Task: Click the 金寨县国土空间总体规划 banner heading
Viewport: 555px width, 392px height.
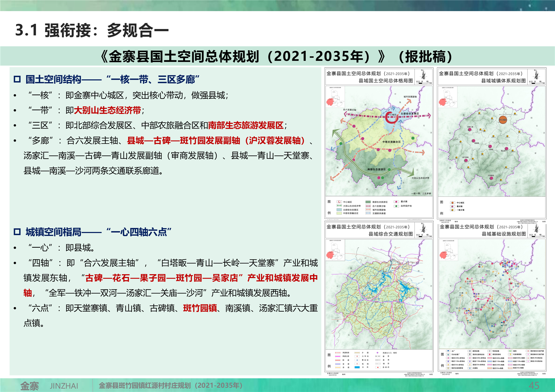Action: pyautogui.click(x=277, y=56)
